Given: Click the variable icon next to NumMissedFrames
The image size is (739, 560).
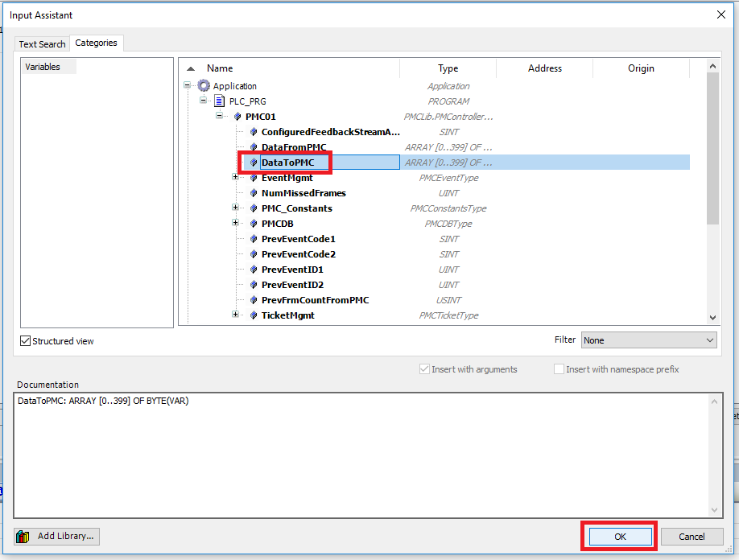Looking at the screenshot, I should 253,193.
